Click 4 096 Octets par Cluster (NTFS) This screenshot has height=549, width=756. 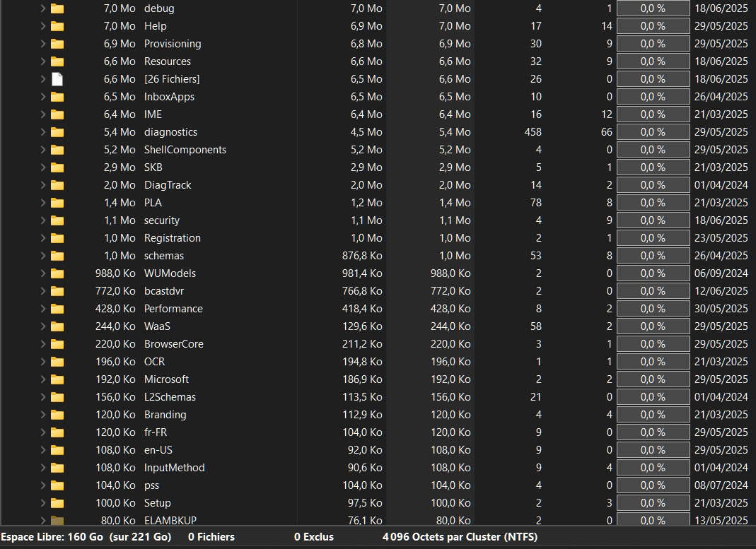click(460, 537)
